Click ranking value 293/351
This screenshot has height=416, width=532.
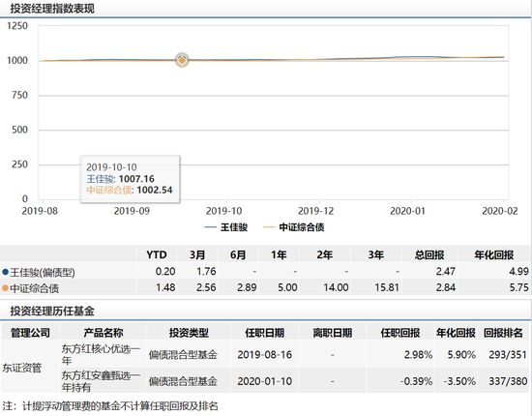point(508,355)
